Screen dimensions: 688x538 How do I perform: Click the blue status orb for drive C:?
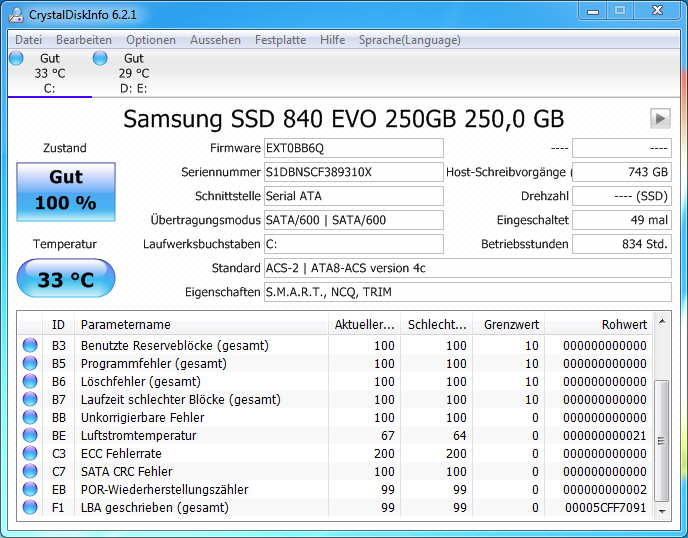pos(16,58)
